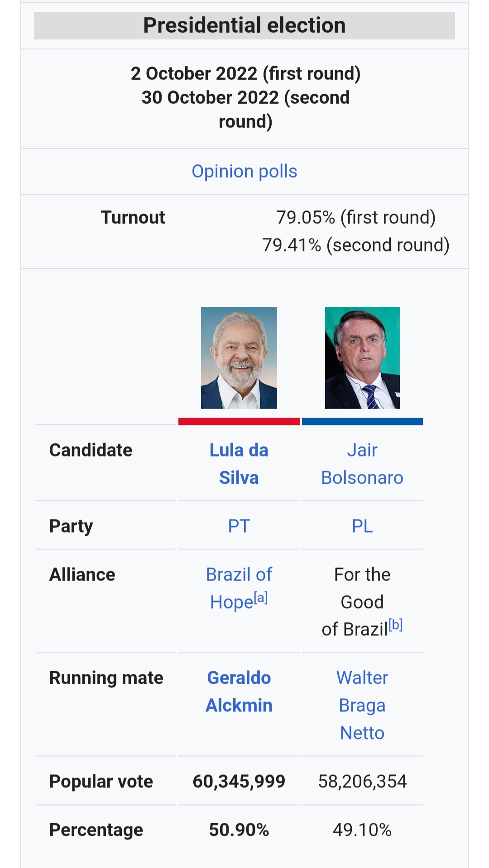This screenshot has height=868, width=489.
Task: Click Lula da Silva's portrait photo
Action: pos(239,358)
